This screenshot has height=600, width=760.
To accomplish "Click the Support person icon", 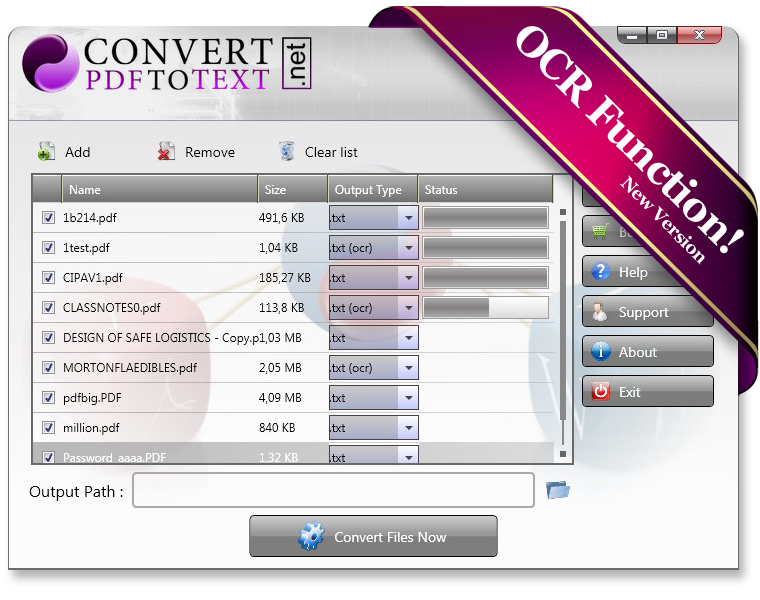I will pyautogui.click(x=600, y=312).
